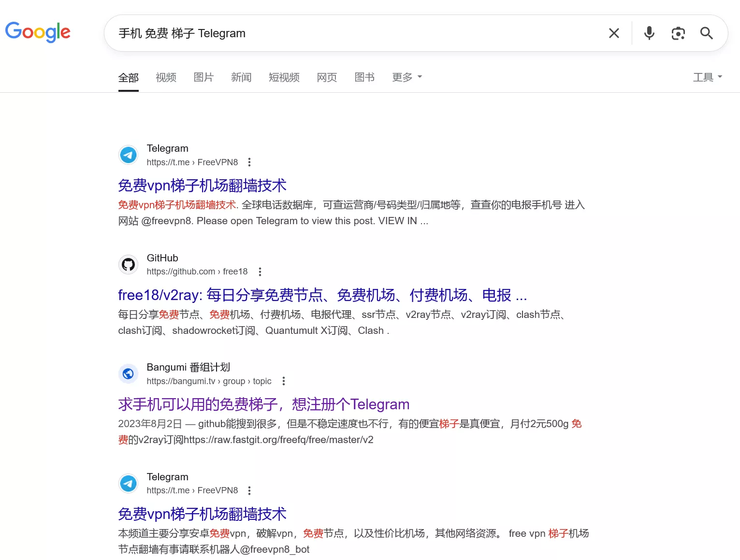Image resolution: width=740 pixels, height=560 pixels.
Task: Click last result's https://t.me › FreeVPN8 URL
Action: point(192,490)
